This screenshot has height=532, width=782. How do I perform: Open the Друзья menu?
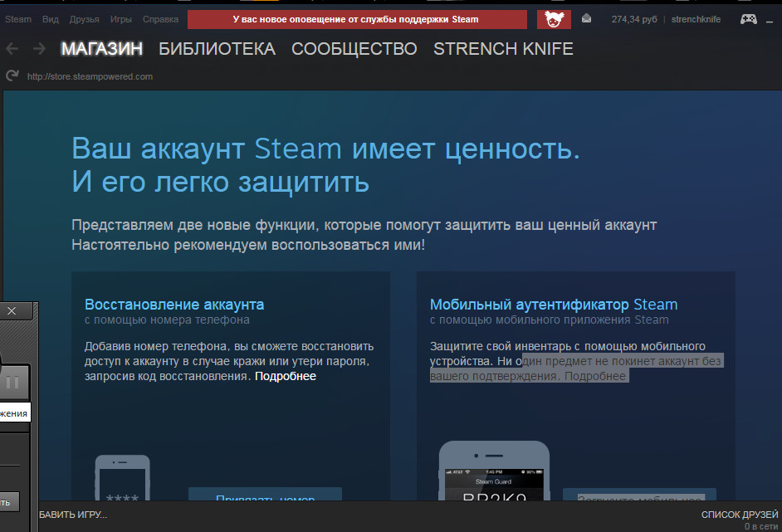(x=85, y=19)
